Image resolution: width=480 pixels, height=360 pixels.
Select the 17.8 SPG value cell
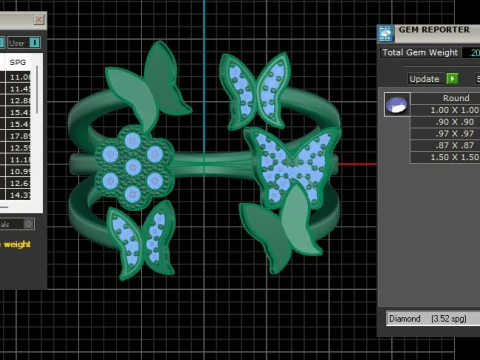pos(18,136)
